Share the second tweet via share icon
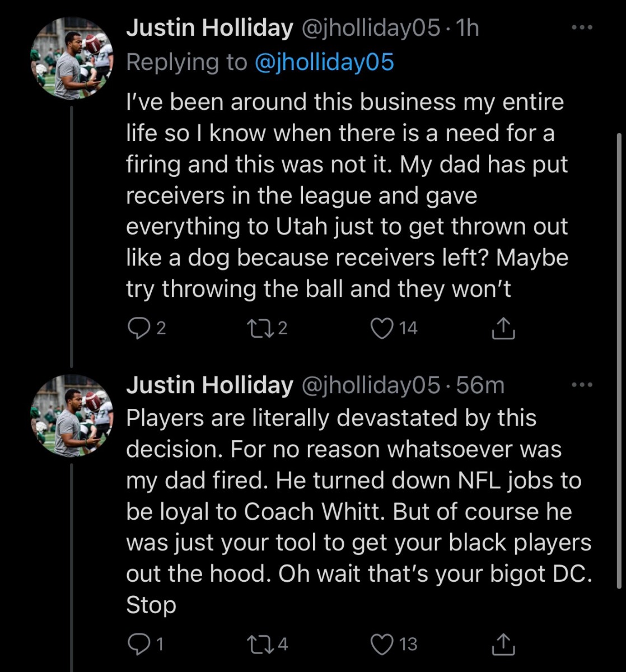The image size is (626, 672). point(503,644)
